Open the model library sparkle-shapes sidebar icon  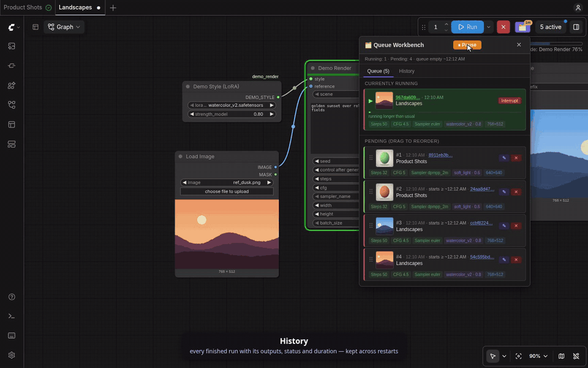tap(12, 86)
